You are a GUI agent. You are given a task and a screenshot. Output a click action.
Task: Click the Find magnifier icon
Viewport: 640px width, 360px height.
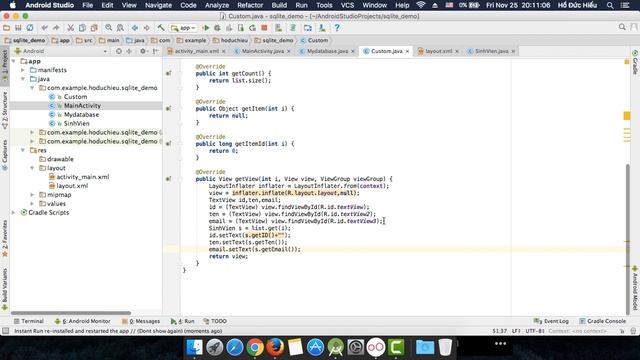click(x=109, y=28)
